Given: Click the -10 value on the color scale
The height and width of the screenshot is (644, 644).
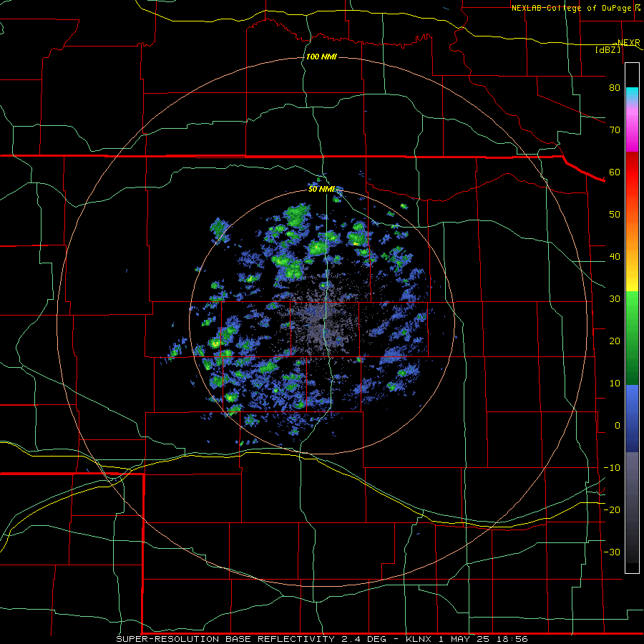Looking at the screenshot, I should pyautogui.click(x=612, y=468).
